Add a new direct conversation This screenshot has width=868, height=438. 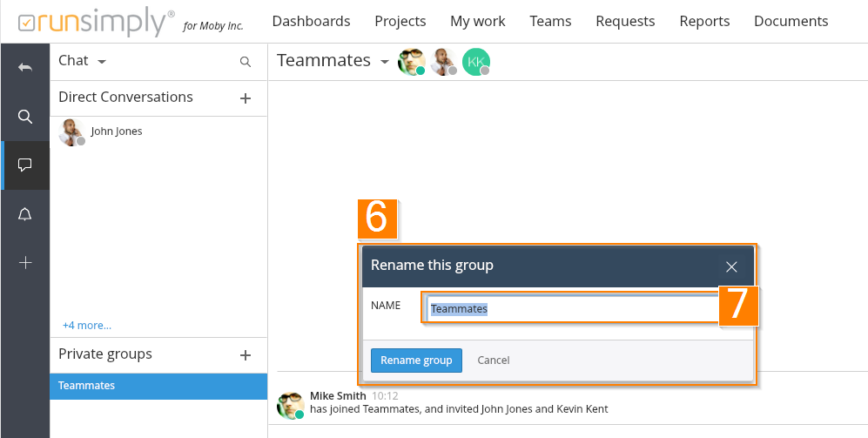click(246, 98)
